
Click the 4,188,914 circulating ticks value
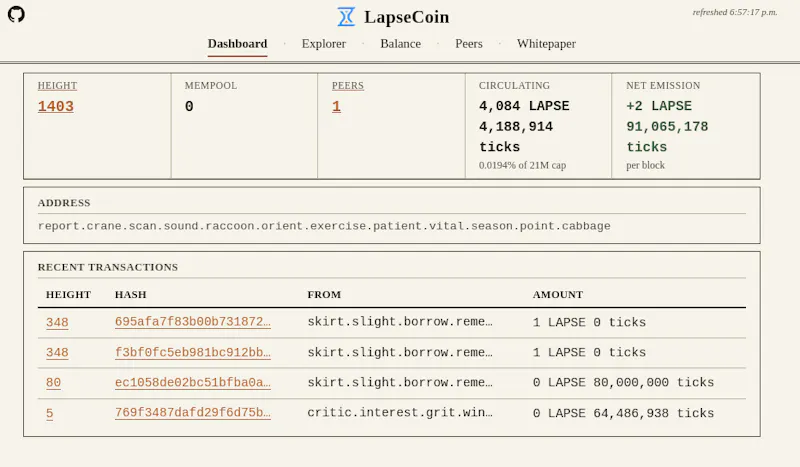point(516,127)
